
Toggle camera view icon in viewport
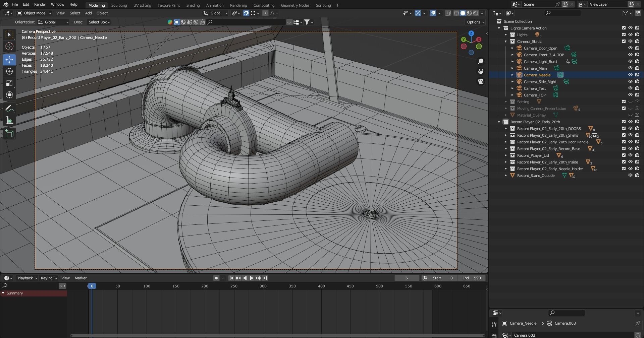point(481,81)
